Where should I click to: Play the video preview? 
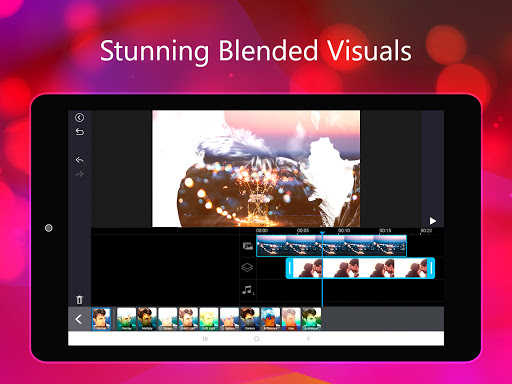(432, 221)
